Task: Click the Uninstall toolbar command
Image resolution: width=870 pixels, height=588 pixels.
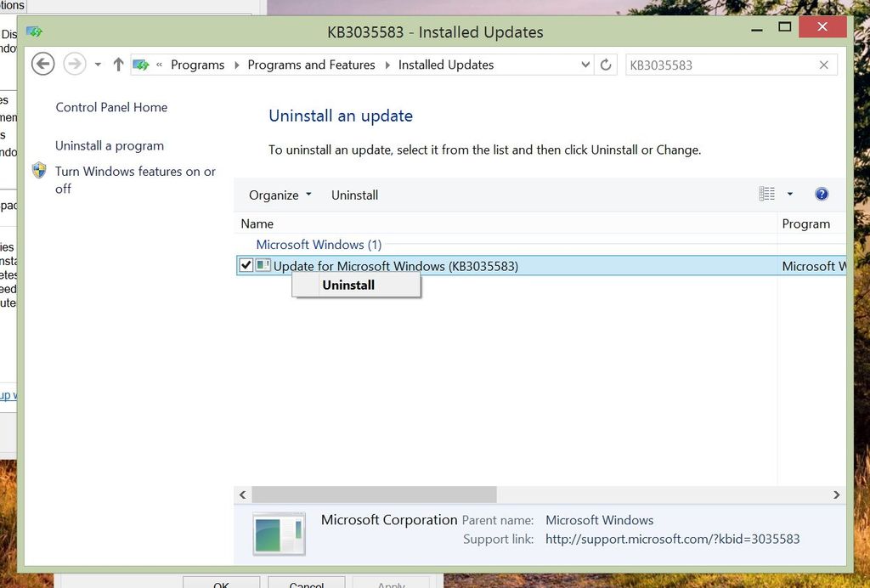Action: coord(354,195)
